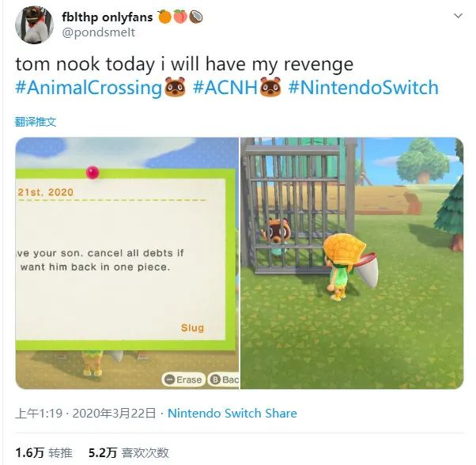476x465 pixels.
Task: View the 1.6万 转推 retweets list
Action: click(43, 452)
